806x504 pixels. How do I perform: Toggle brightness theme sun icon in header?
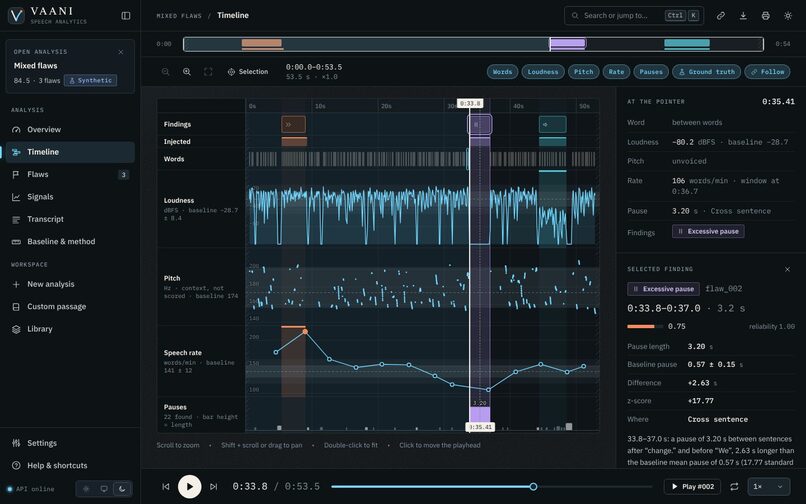788,16
